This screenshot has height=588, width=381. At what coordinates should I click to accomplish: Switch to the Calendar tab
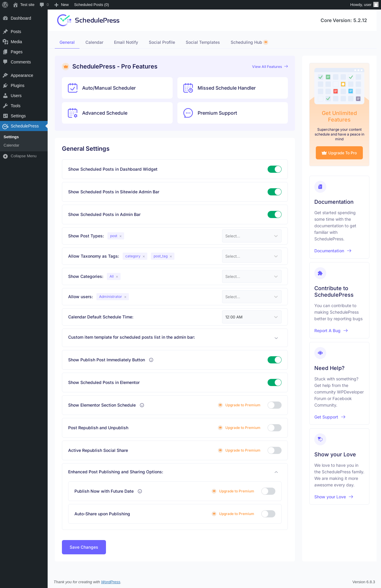(x=94, y=42)
